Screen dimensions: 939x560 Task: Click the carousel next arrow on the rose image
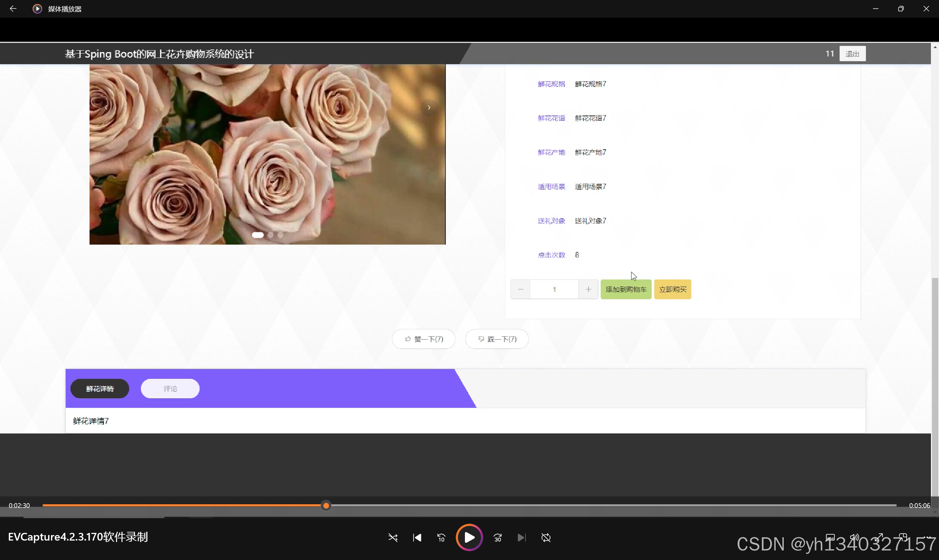pos(429,107)
